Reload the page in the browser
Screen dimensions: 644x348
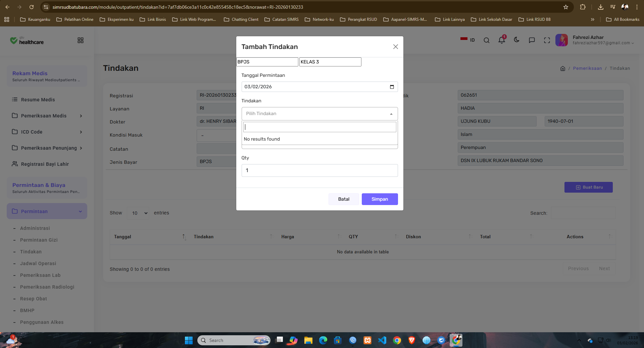32,7
